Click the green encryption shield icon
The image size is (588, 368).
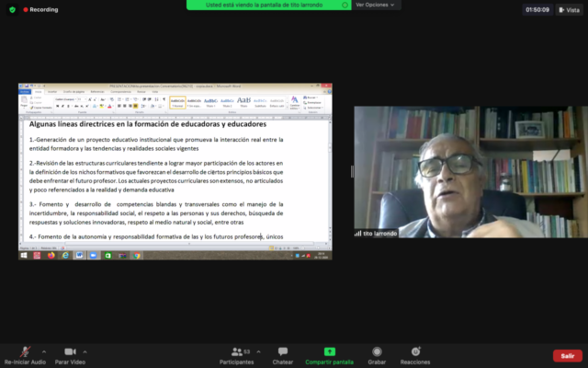click(12, 9)
